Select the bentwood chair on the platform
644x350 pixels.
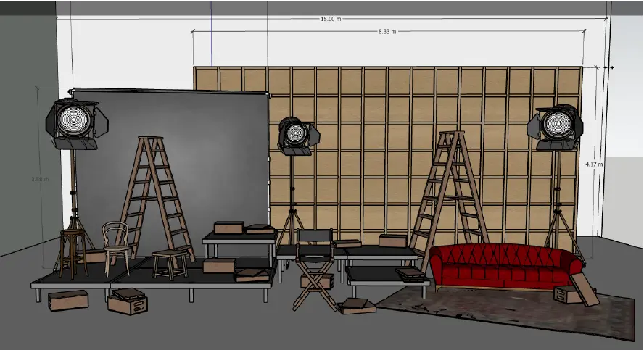coord(116,246)
